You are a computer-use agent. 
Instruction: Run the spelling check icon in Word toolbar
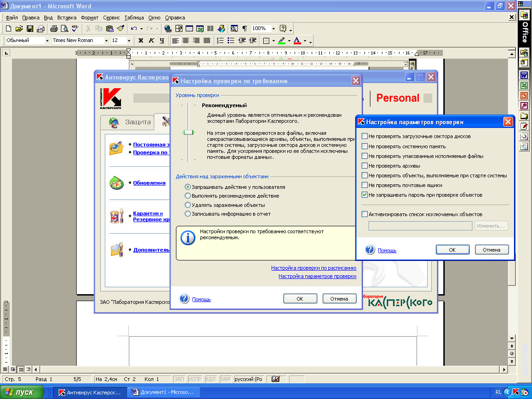(75, 29)
